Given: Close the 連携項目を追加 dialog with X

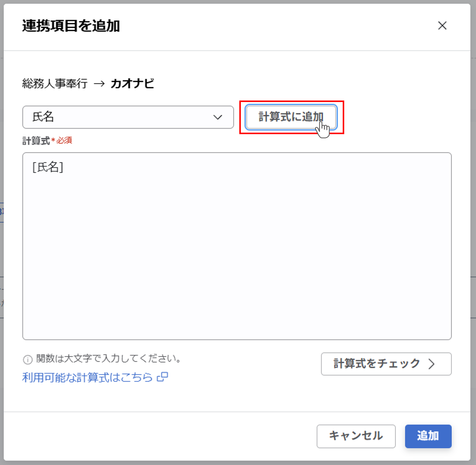Looking at the screenshot, I should (x=442, y=26).
